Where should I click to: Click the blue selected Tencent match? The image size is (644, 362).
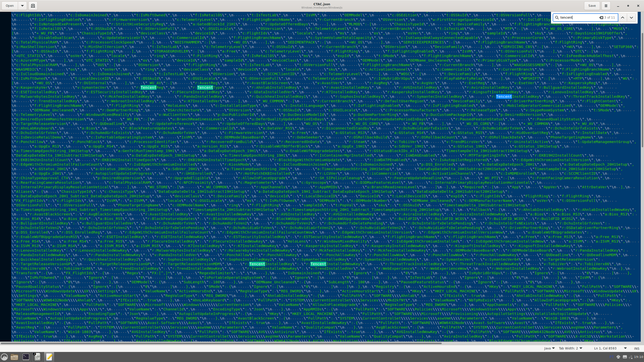pos(504,97)
